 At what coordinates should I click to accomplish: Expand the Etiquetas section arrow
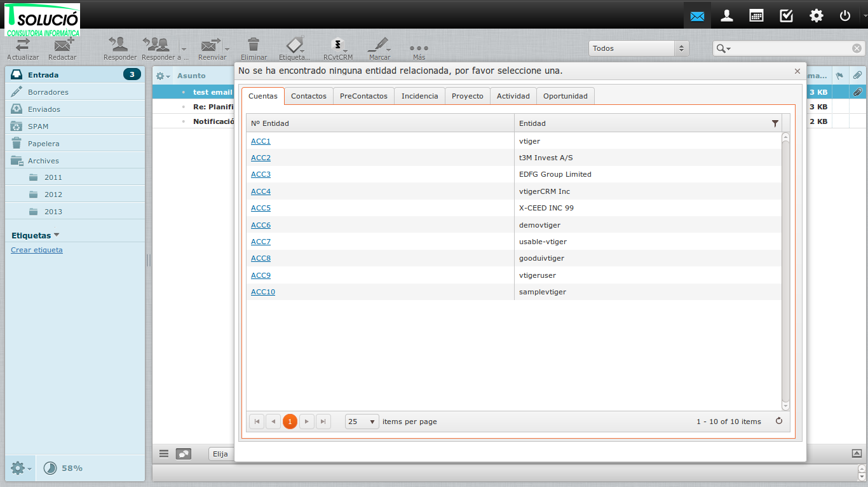57,235
